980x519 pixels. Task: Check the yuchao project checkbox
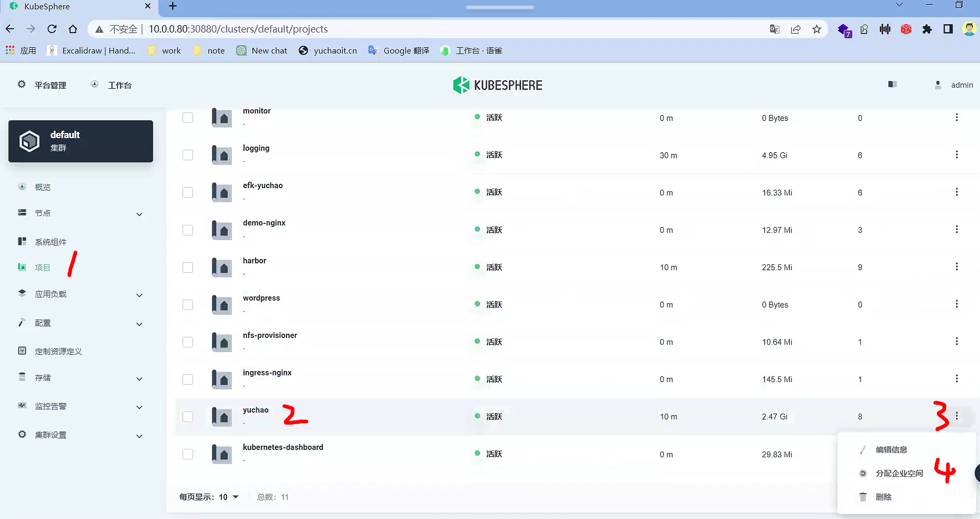click(188, 416)
